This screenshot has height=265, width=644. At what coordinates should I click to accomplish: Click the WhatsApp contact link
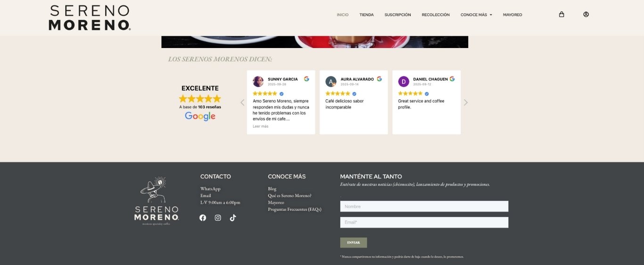[x=210, y=189]
